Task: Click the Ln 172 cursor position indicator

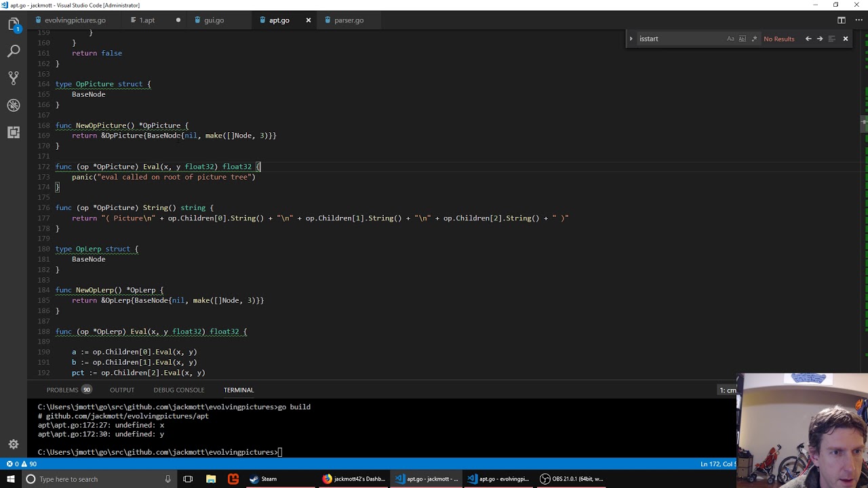Action: pos(718,464)
